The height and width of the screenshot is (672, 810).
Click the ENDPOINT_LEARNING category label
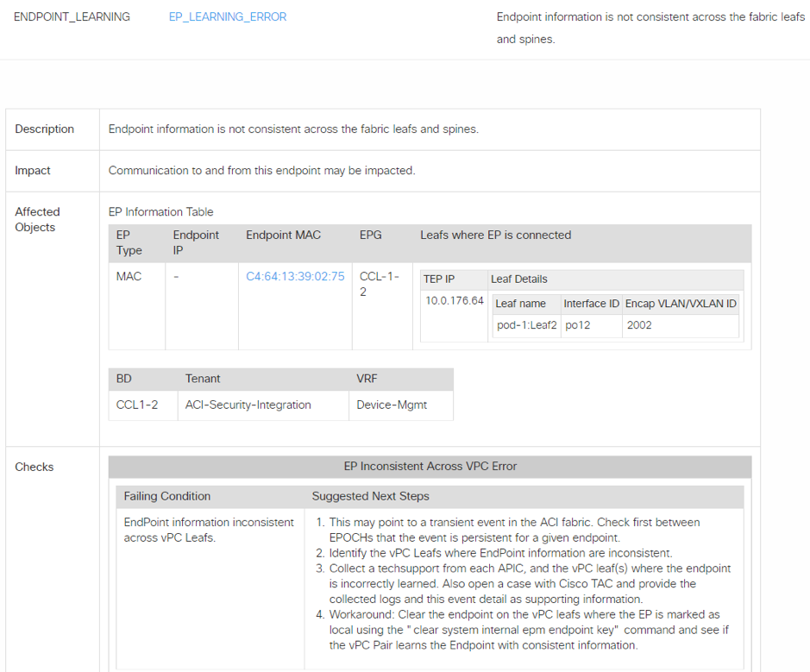(72, 16)
